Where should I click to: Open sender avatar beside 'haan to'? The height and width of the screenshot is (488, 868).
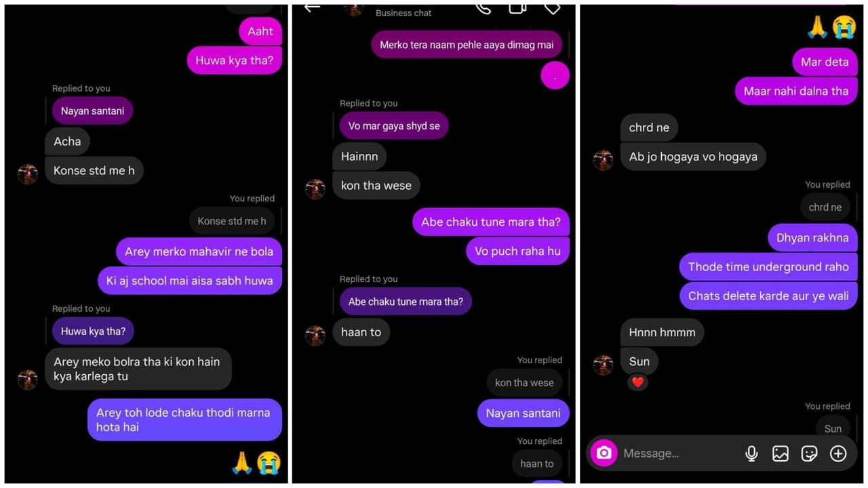[x=315, y=335]
